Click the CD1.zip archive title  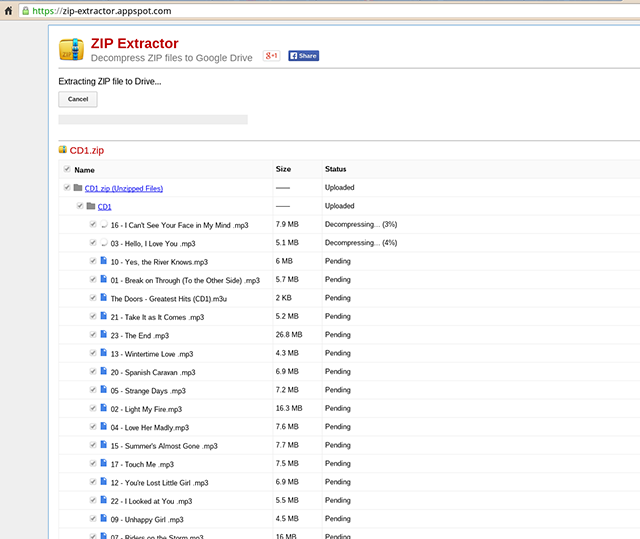click(87, 150)
